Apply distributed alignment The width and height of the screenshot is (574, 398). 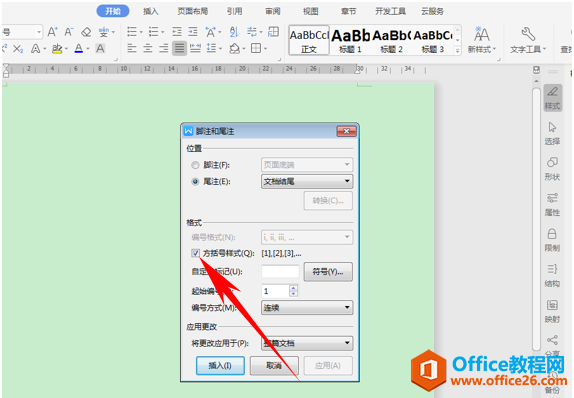coord(195,48)
